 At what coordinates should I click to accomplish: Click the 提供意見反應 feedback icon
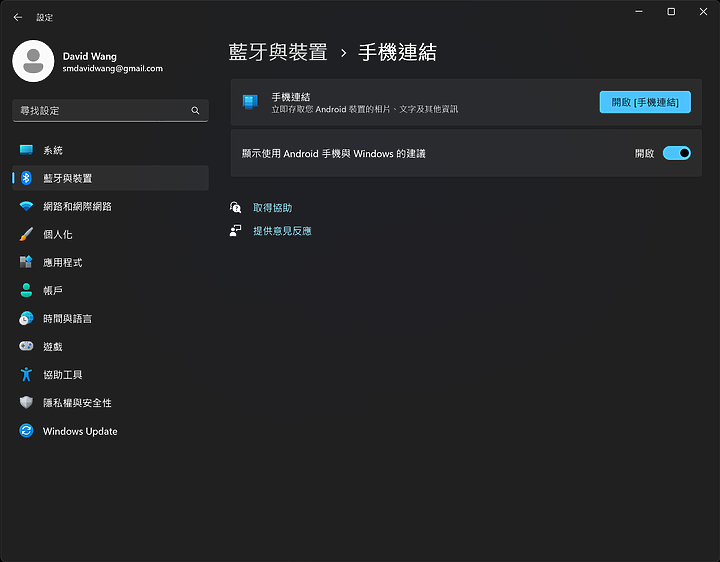coord(236,230)
